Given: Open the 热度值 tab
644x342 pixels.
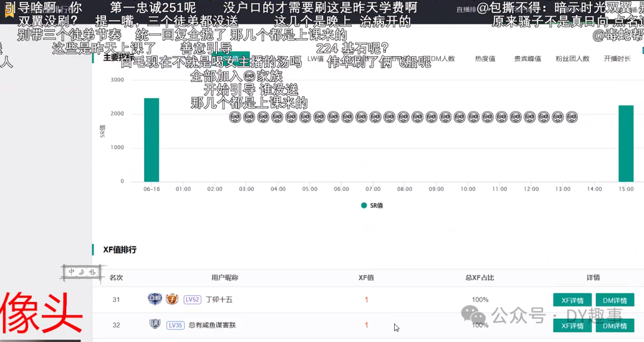Looking at the screenshot, I should 485,58.
